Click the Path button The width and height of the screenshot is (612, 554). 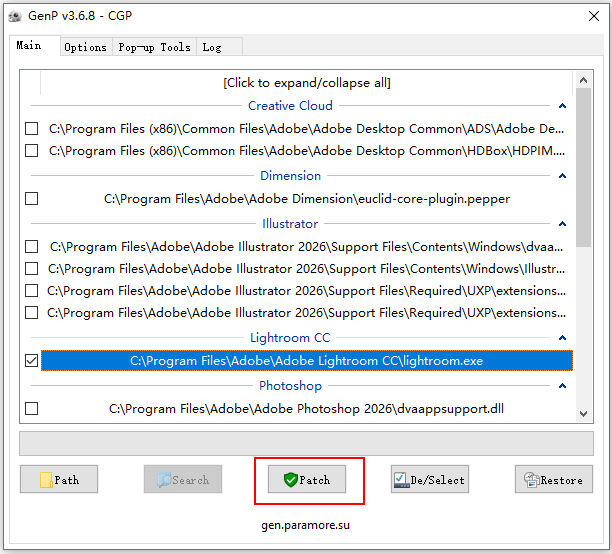pos(59,479)
